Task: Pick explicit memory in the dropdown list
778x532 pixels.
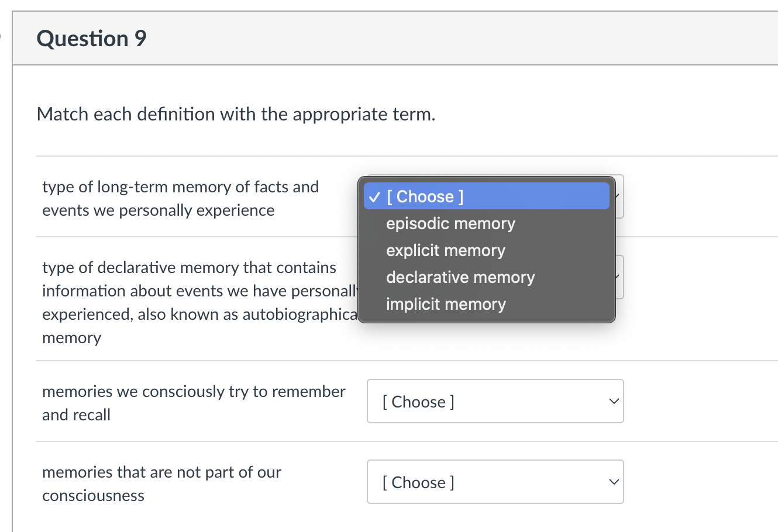Action: (486, 250)
